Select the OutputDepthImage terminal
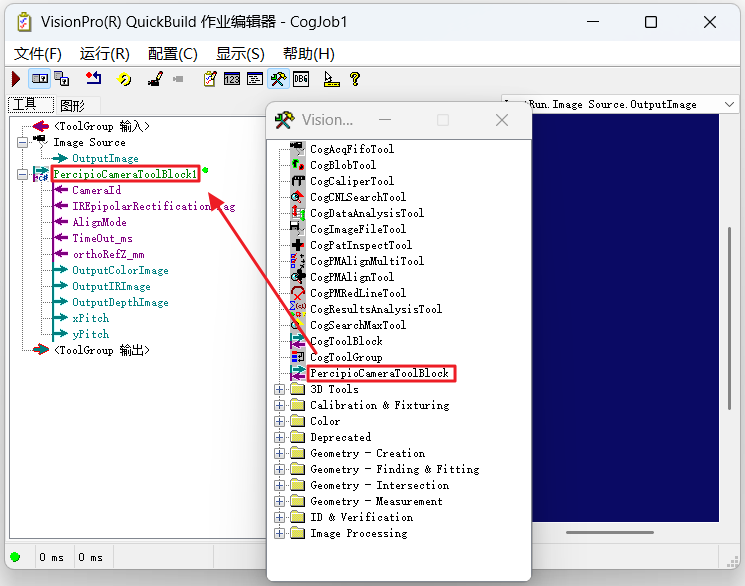 click(120, 303)
